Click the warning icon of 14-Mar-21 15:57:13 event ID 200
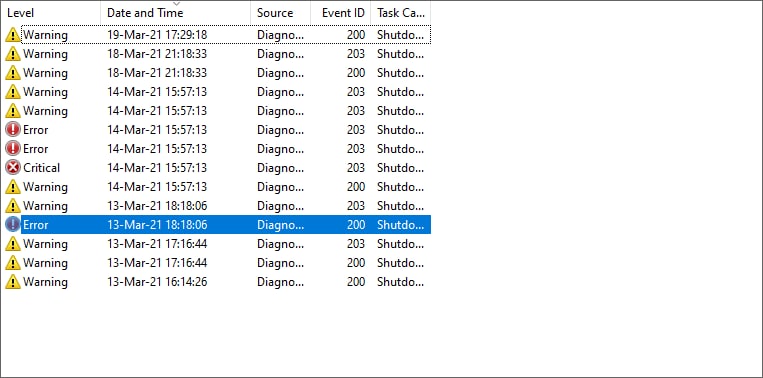The image size is (763, 378). click(13, 187)
